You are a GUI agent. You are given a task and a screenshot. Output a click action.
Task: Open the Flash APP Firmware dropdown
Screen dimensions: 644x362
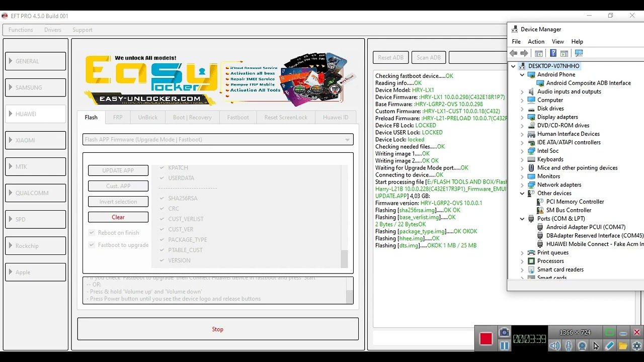(x=218, y=140)
